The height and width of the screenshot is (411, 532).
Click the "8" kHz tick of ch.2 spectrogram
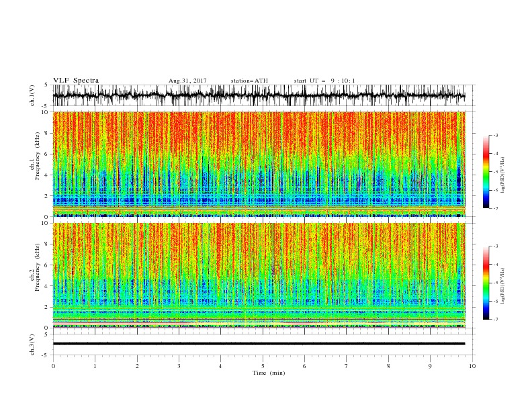point(47,244)
